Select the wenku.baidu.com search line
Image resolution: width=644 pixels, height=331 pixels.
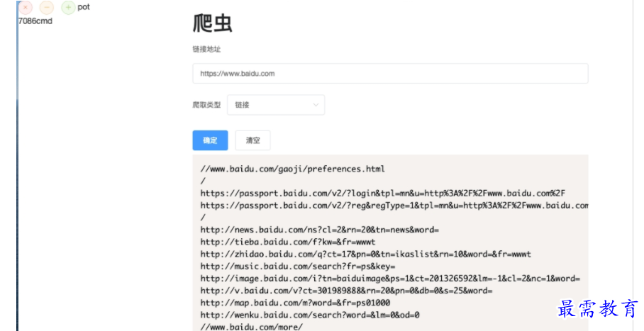(x=310, y=315)
